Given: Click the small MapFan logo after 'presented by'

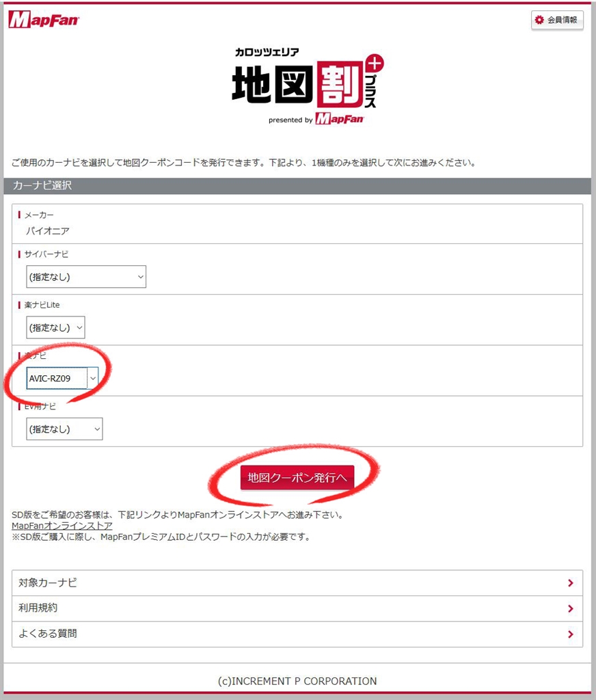Looking at the screenshot, I should [x=340, y=119].
